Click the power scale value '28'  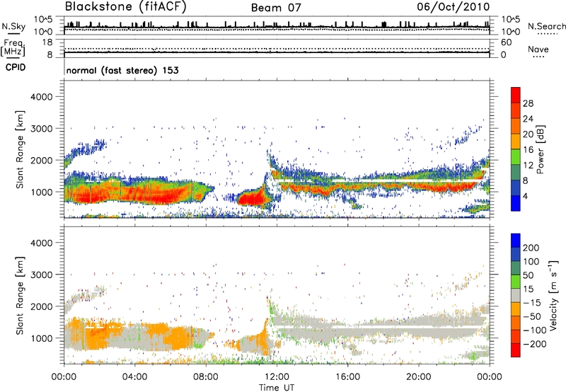(528, 103)
